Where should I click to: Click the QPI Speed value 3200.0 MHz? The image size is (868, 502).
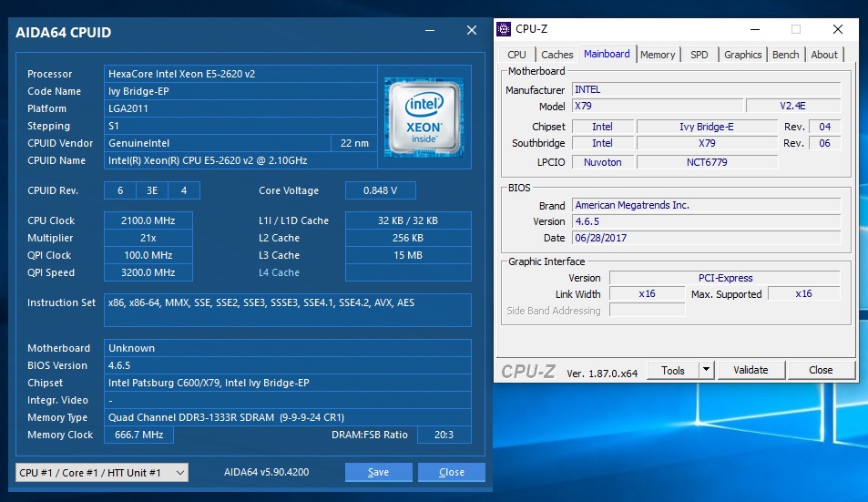click(148, 272)
